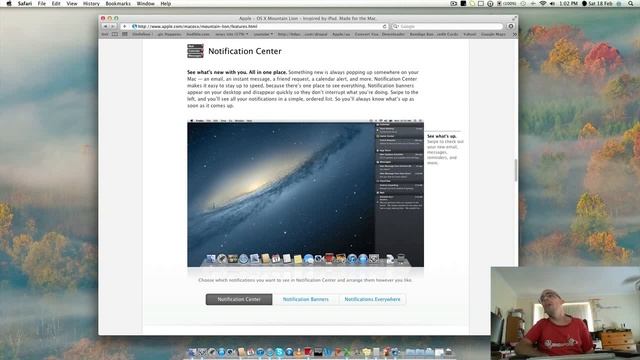Open the 'Google Maps' bookmark

tap(493, 34)
